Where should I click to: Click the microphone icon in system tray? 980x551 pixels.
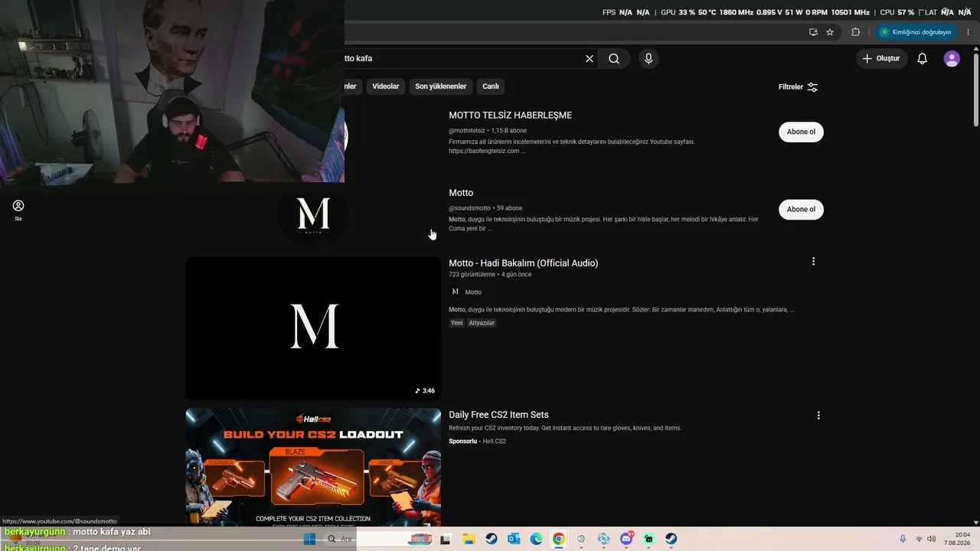coord(903,539)
